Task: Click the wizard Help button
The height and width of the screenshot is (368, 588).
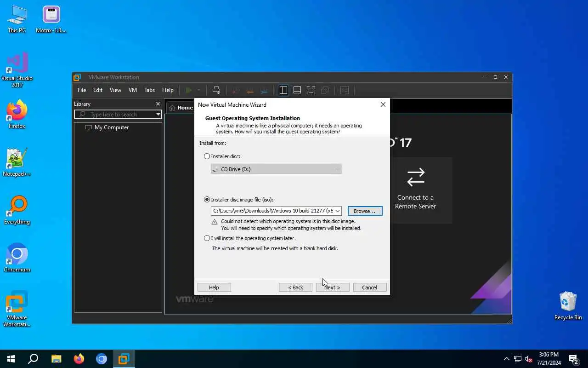Action: [214, 287]
